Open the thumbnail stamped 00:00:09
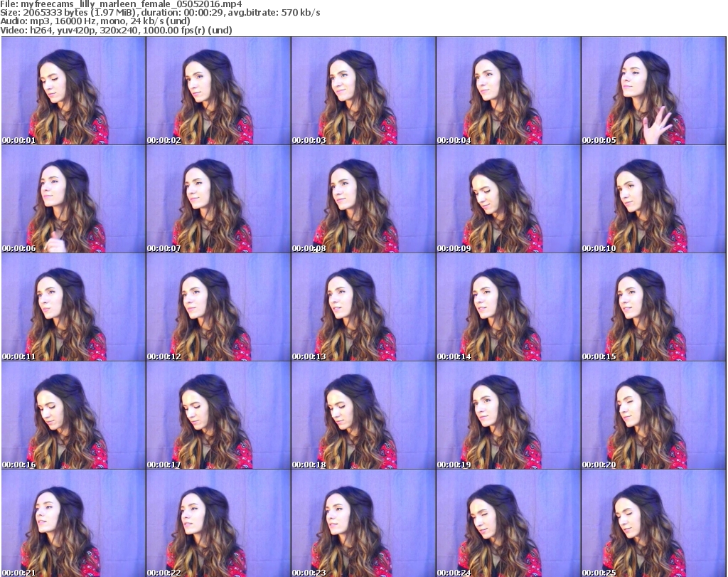The height and width of the screenshot is (577, 728). [x=508, y=198]
